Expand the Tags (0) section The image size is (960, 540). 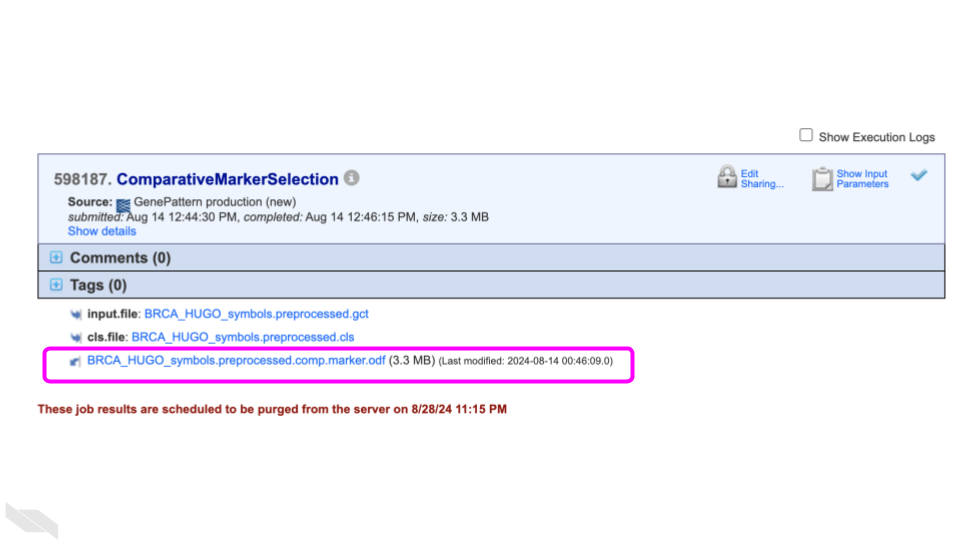coord(56,285)
